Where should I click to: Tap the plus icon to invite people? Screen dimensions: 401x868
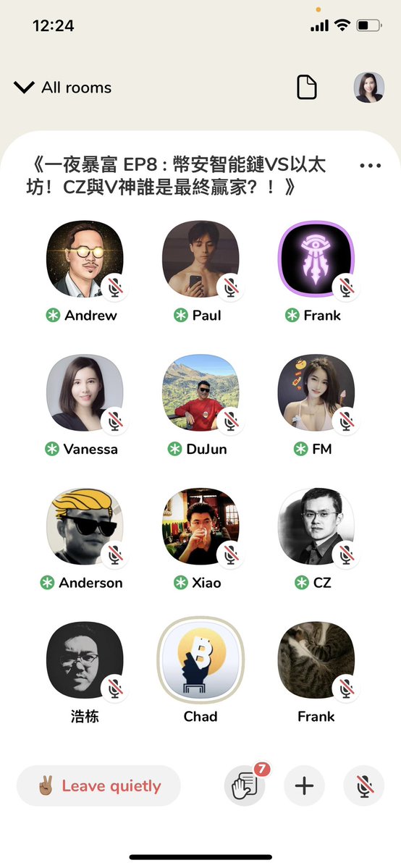point(304,785)
